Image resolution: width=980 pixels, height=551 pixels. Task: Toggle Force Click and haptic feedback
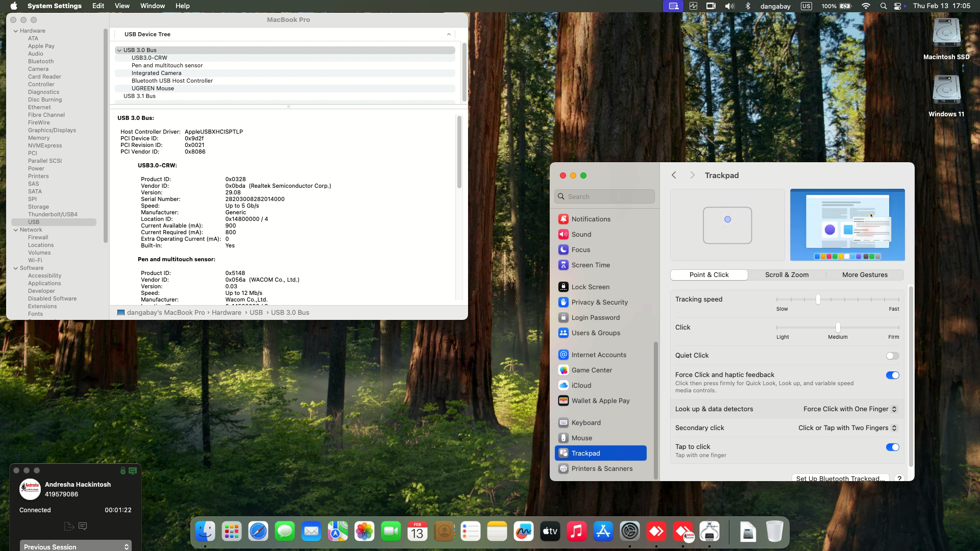pyautogui.click(x=892, y=375)
